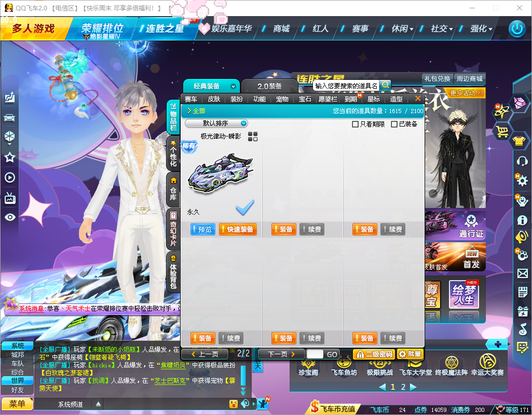
Task: Click the 预览 preview button
Action: pos(202,229)
